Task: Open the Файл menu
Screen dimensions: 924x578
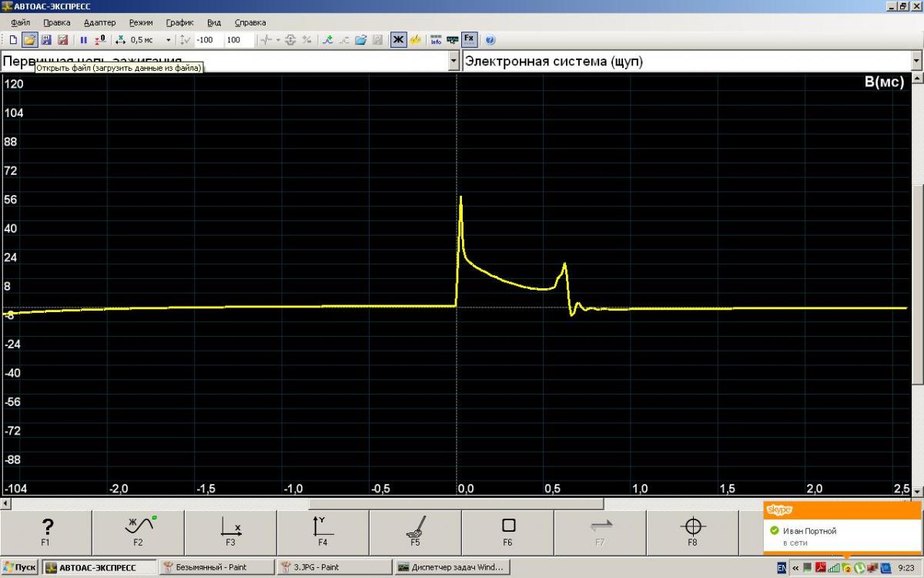Action: (x=21, y=22)
